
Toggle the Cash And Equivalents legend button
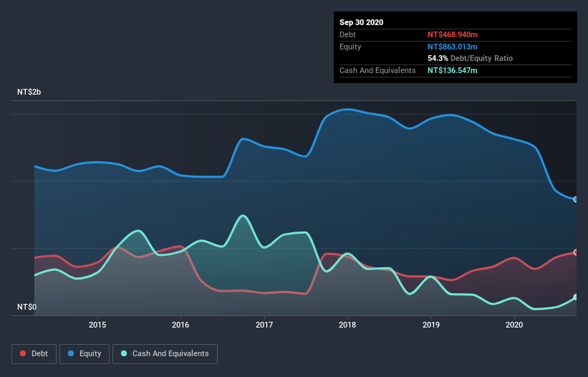[x=165, y=354]
